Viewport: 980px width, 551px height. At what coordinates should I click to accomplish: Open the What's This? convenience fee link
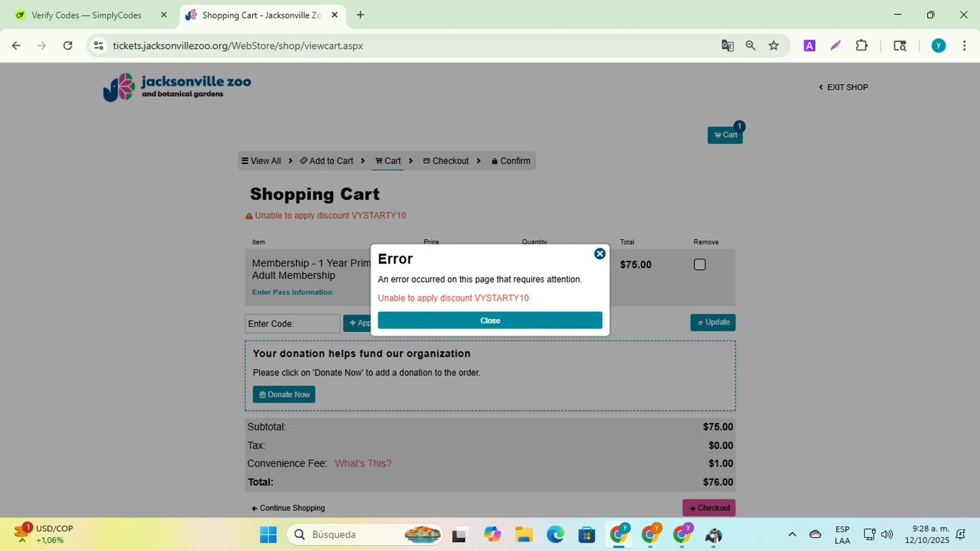point(363,463)
